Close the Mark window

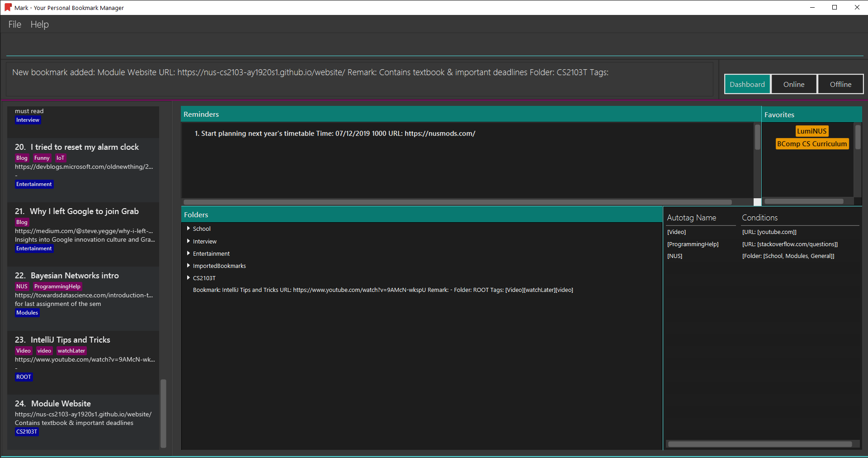click(857, 7)
